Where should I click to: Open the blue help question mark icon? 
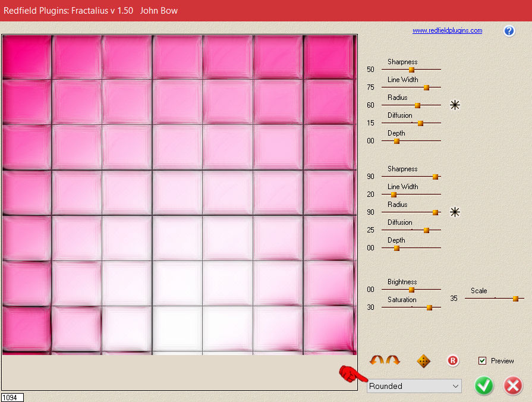point(509,31)
